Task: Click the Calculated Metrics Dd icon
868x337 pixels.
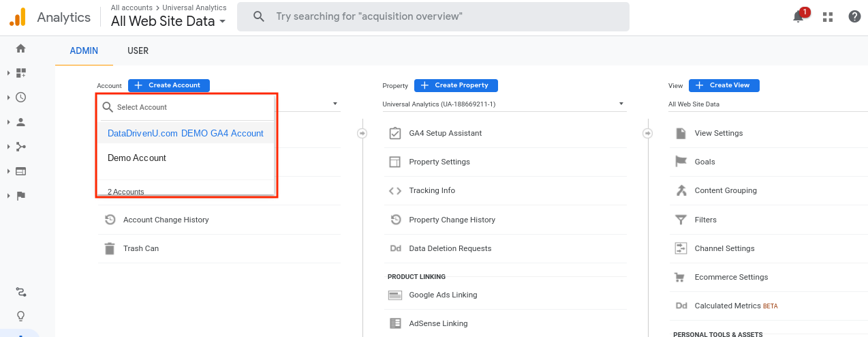Action: click(x=681, y=306)
